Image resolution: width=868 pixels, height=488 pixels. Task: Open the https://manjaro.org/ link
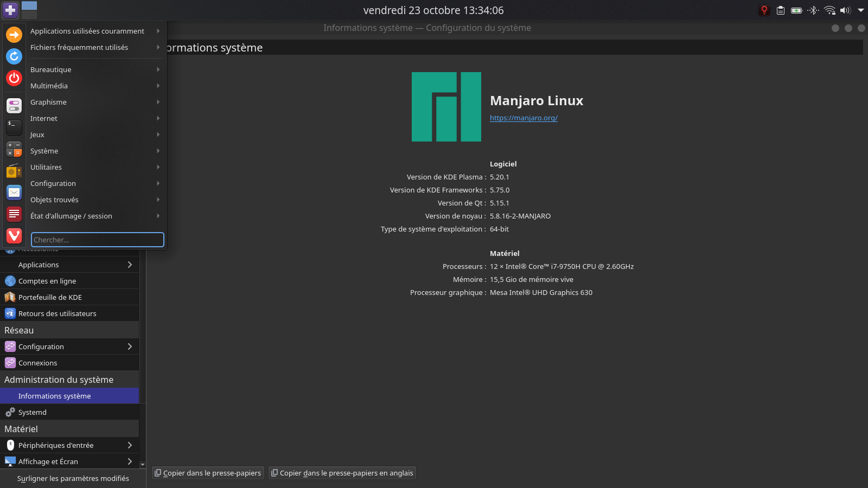(524, 118)
